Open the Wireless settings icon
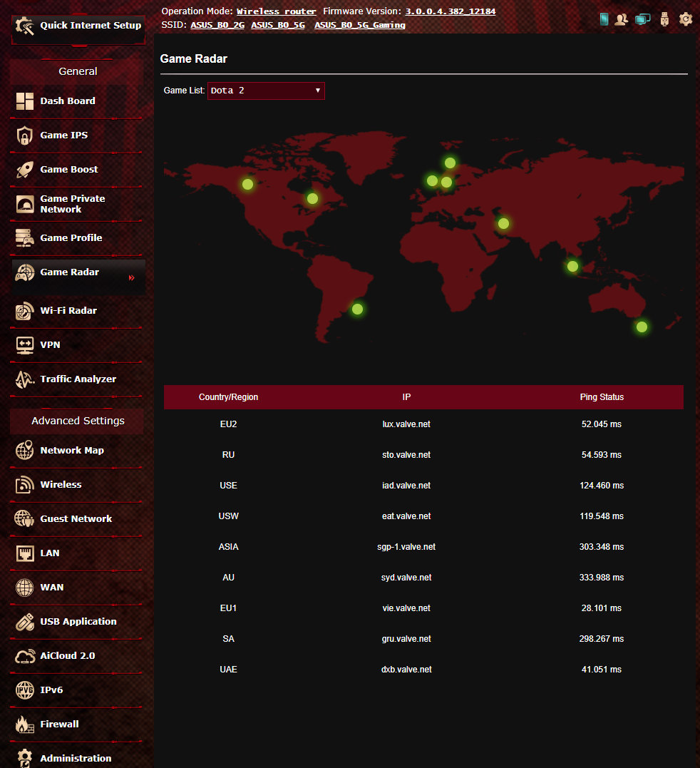700x768 pixels. click(x=24, y=485)
